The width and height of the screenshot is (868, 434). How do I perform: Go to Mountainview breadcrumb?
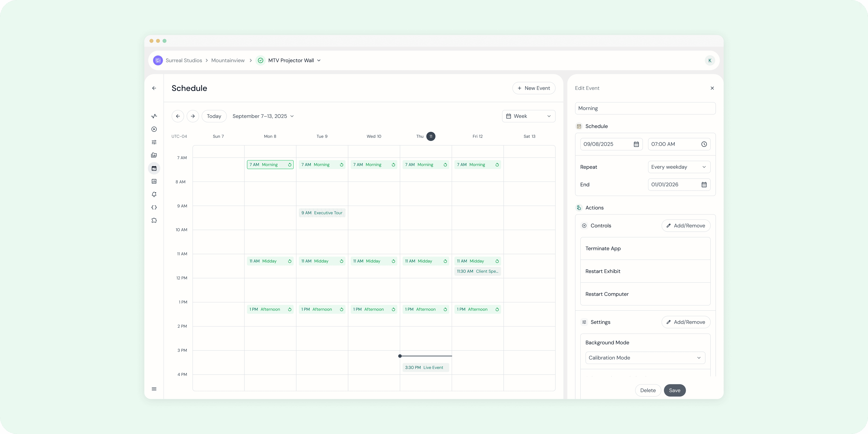pos(228,60)
